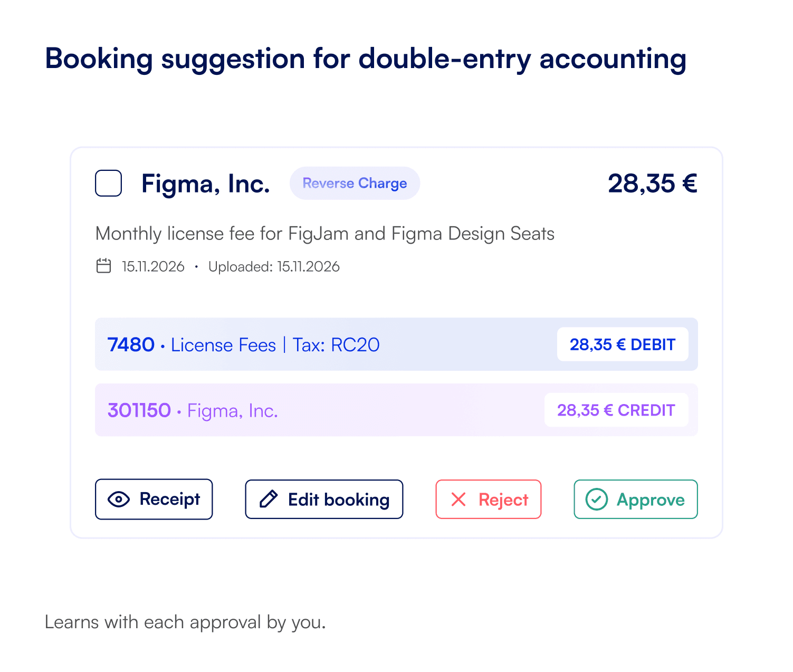The width and height of the screenshot is (793, 672).
Task: Click the Reverse Charge badge
Action: point(355,183)
